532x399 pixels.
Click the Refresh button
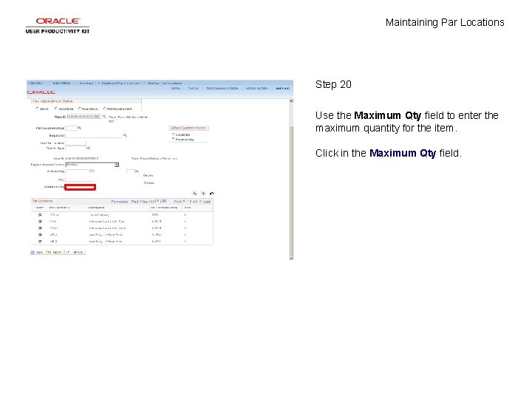[x=75, y=252]
